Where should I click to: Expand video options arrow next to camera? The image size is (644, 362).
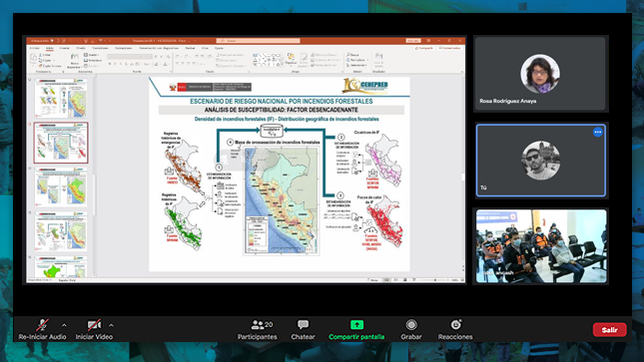click(111, 325)
